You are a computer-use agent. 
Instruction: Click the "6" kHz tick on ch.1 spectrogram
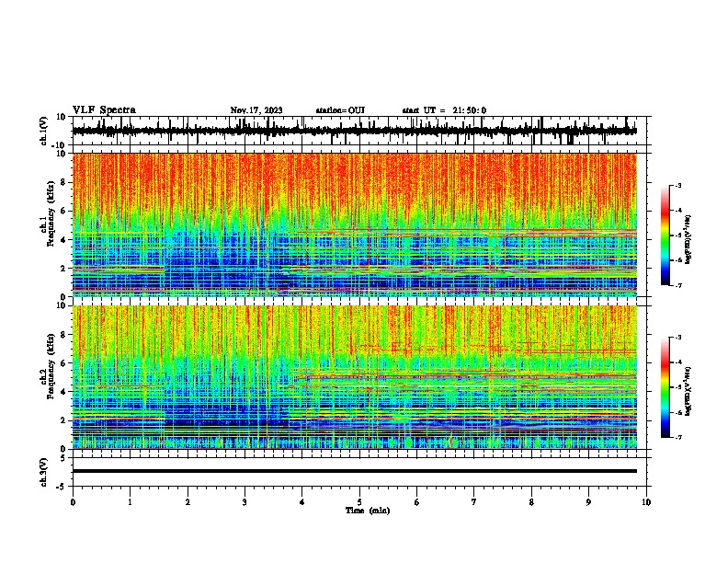pyautogui.click(x=63, y=211)
